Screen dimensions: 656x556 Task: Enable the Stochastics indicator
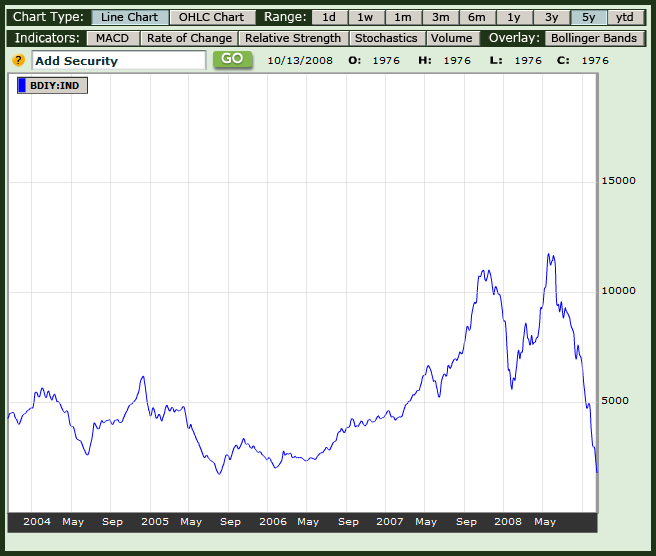point(386,38)
